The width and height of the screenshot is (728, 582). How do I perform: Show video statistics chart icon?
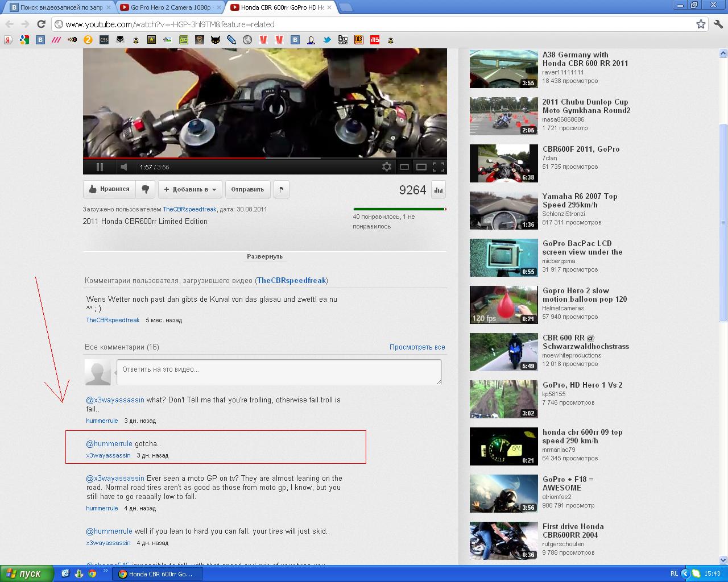(x=439, y=190)
